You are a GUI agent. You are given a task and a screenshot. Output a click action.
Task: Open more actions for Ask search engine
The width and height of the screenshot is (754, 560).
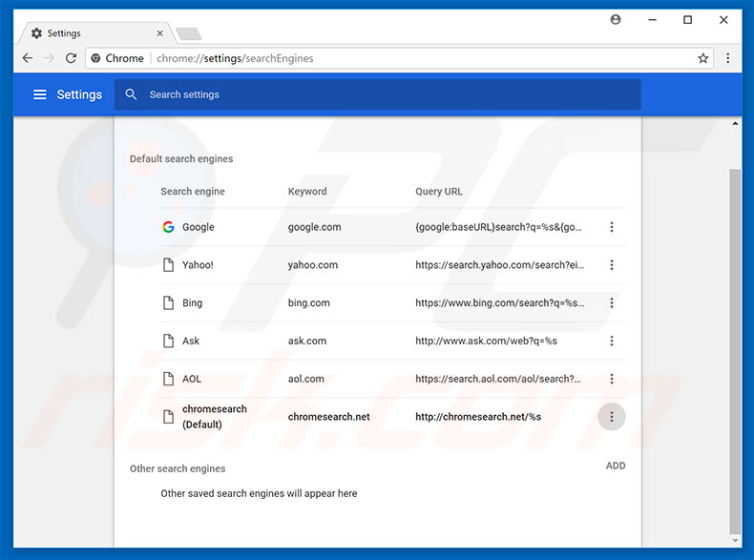[x=612, y=341]
